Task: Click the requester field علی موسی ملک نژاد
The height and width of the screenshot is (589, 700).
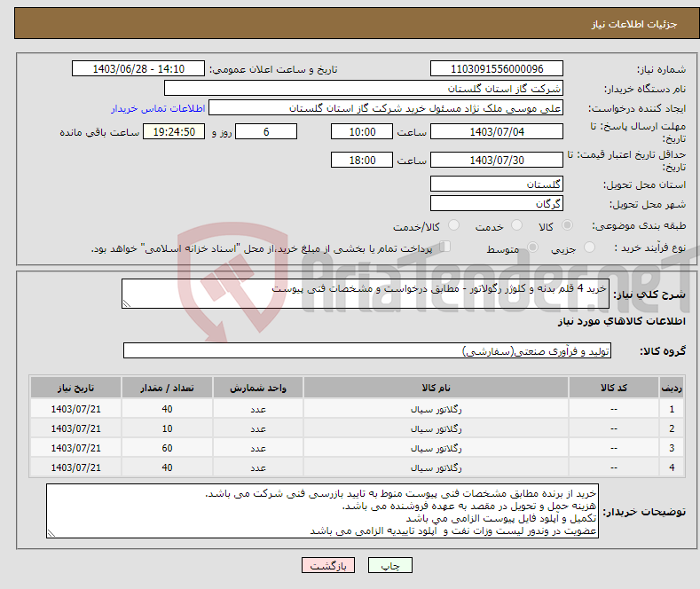Action: [386, 108]
